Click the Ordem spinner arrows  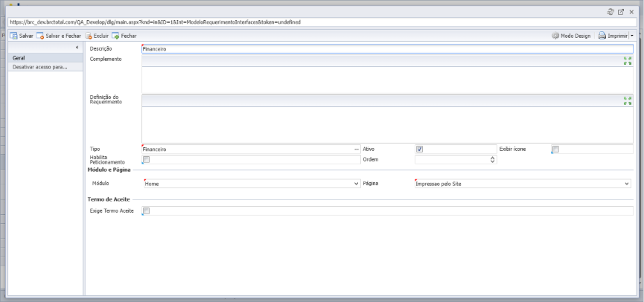492,160
